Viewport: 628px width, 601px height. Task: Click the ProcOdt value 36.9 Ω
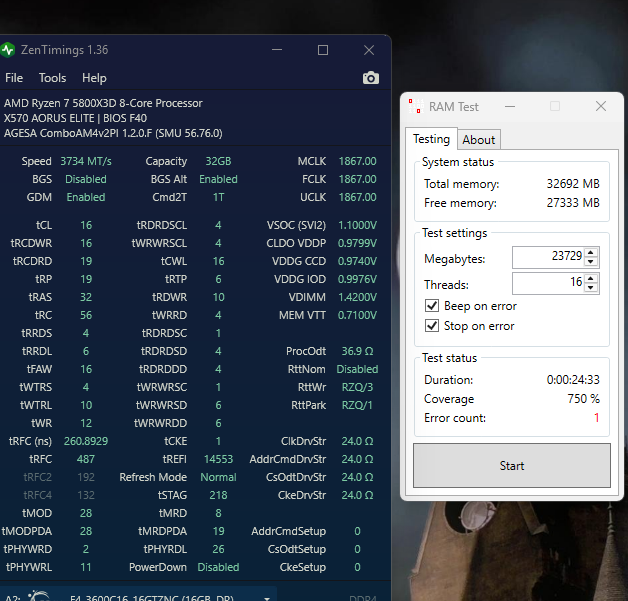357,351
